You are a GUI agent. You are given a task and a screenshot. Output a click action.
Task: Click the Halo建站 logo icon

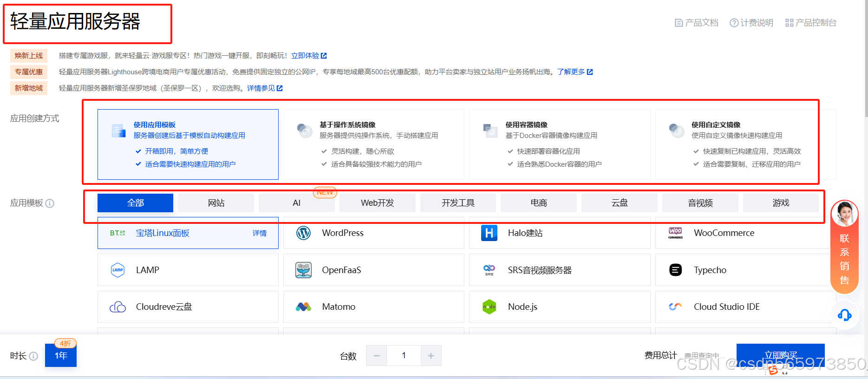tap(489, 233)
